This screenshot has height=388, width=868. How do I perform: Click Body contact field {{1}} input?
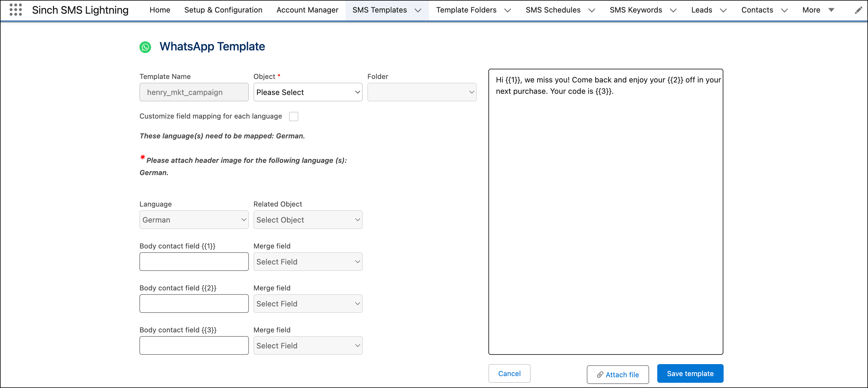(x=194, y=262)
